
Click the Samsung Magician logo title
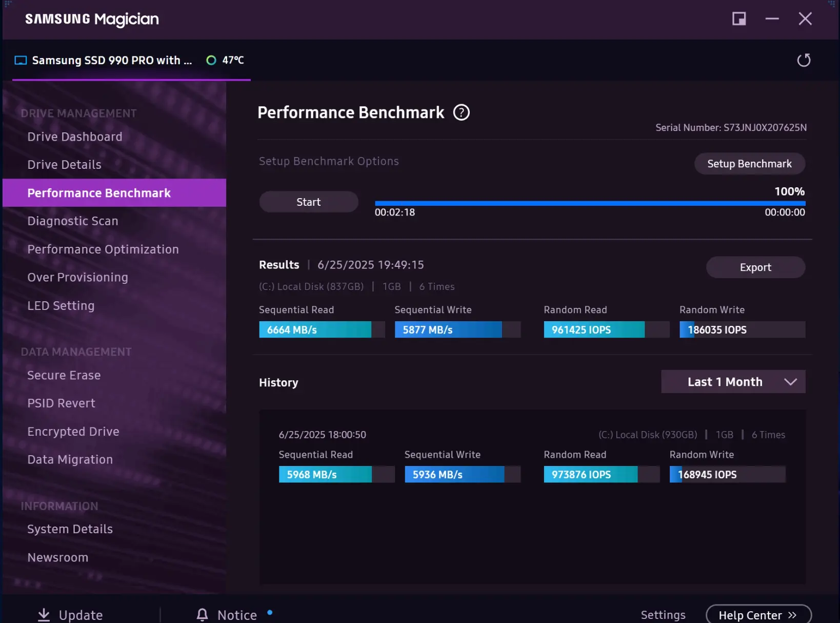pos(92,20)
